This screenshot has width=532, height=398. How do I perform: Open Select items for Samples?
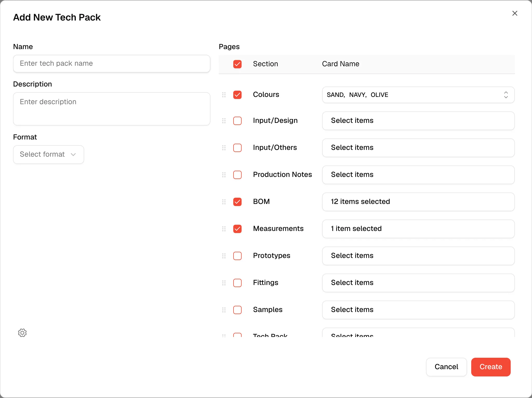click(418, 310)
